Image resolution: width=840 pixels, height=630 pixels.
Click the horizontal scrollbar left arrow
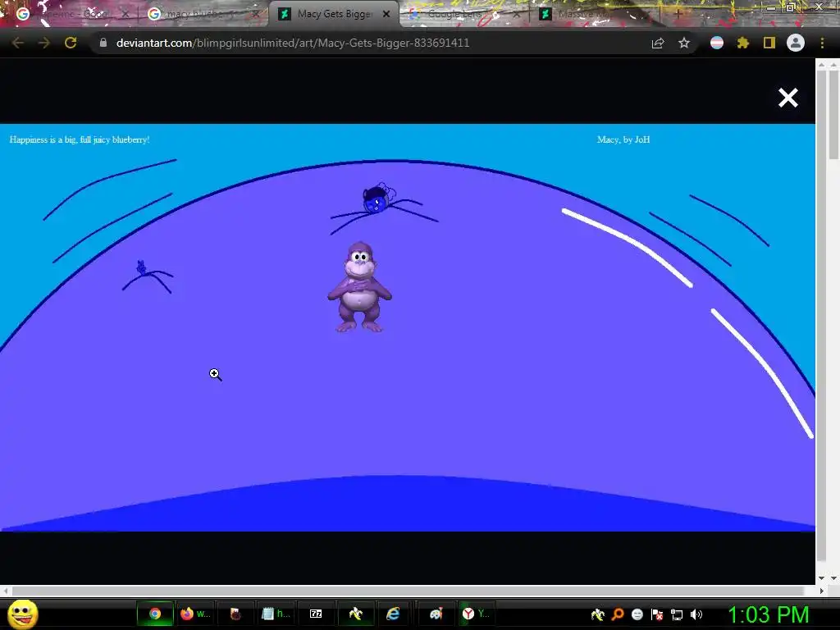(6, 591)
